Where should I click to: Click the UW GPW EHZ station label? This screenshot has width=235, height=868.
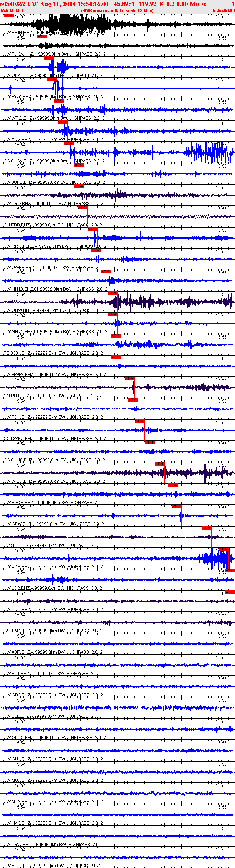pos(54,524)
